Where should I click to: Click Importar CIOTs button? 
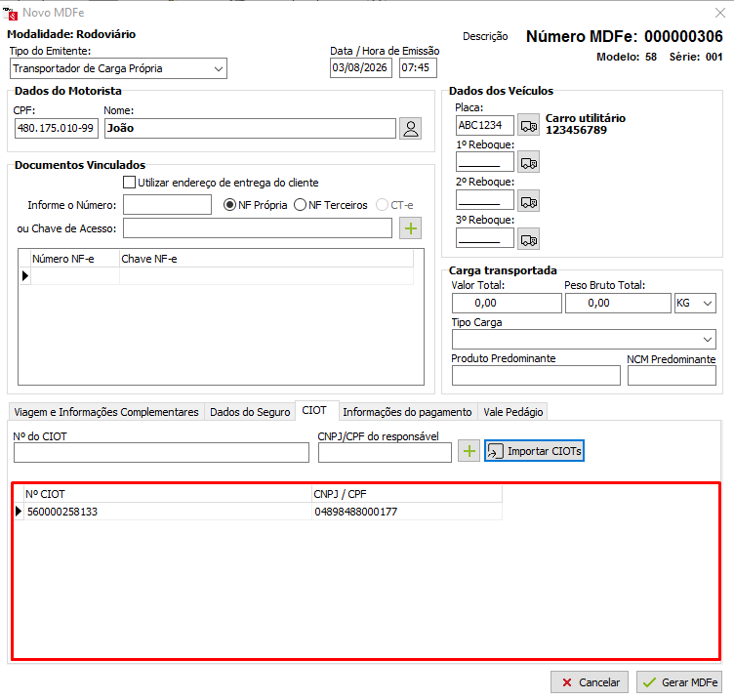click(x=534, y=451)
